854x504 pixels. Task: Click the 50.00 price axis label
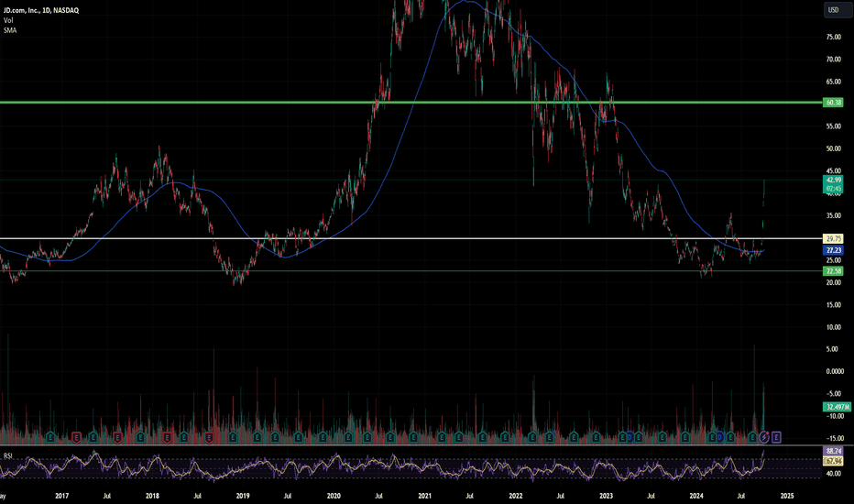pos(833,148)
